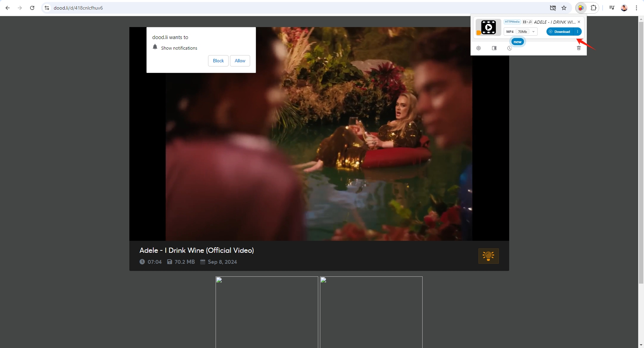Click the ADELE - I DRINK WI... title

point(555,22)
